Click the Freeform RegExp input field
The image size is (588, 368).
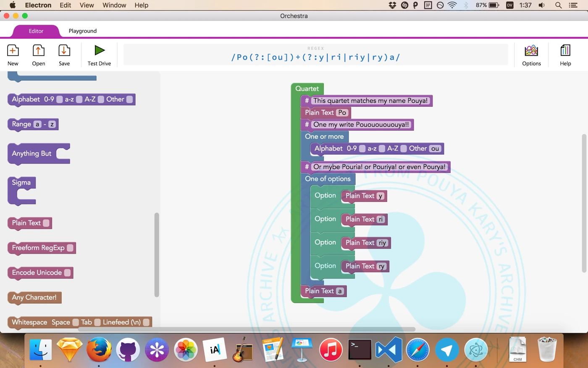pos(70,248)
